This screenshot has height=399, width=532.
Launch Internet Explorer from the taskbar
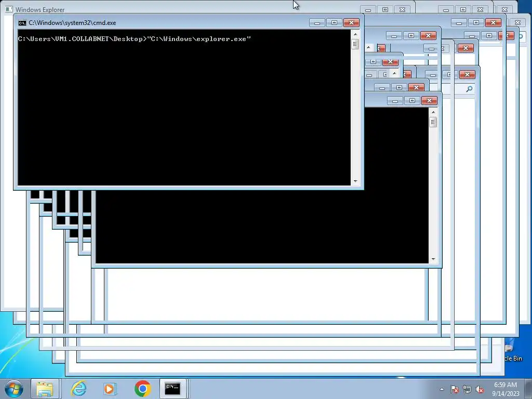[x=79, y=389]
